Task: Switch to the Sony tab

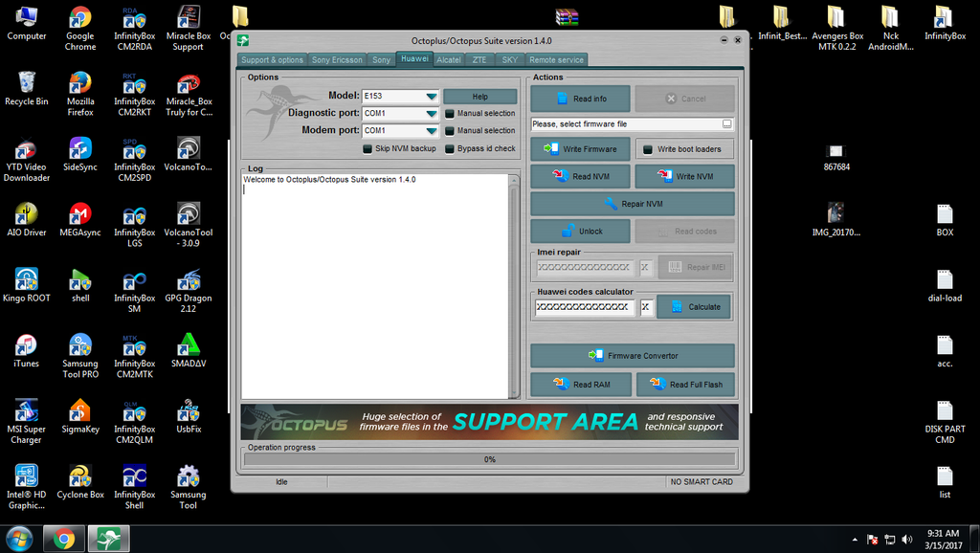Action: (x=381, y=60)
